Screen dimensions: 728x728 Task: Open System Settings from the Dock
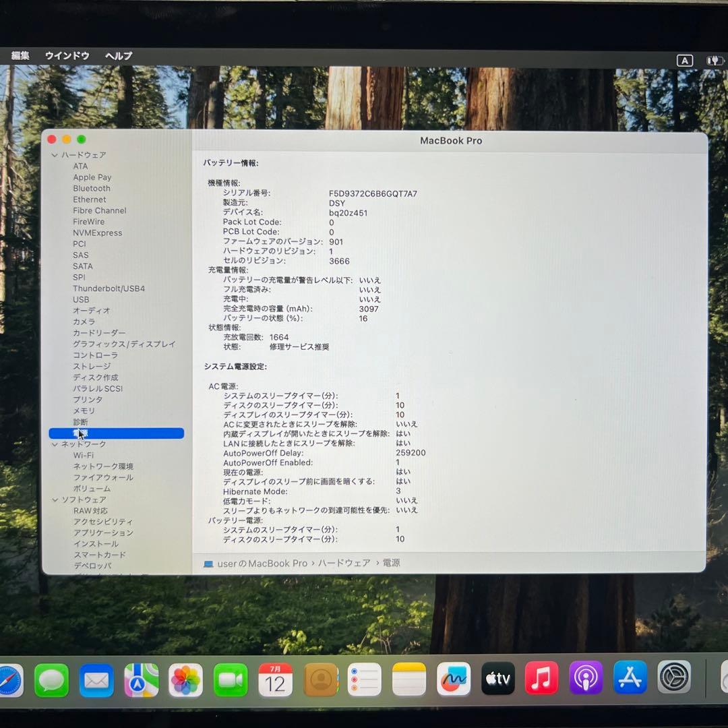pos(674,681)
